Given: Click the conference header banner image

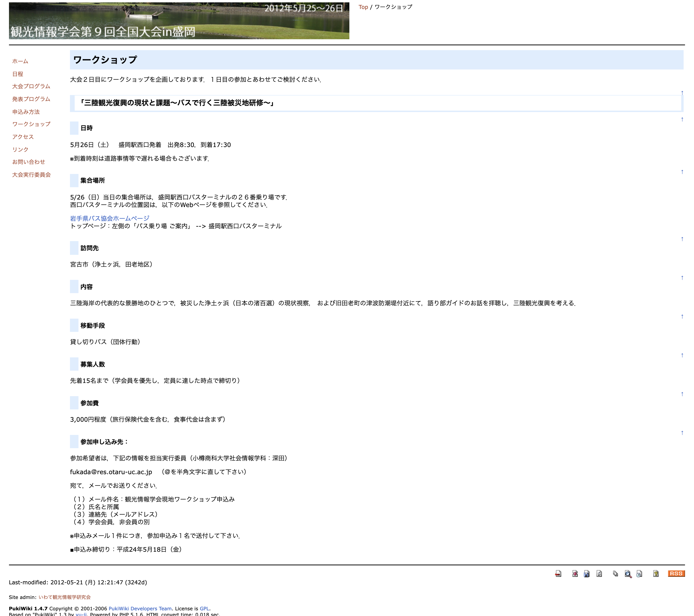Looking at the screenshot, I should click(179, 21).
